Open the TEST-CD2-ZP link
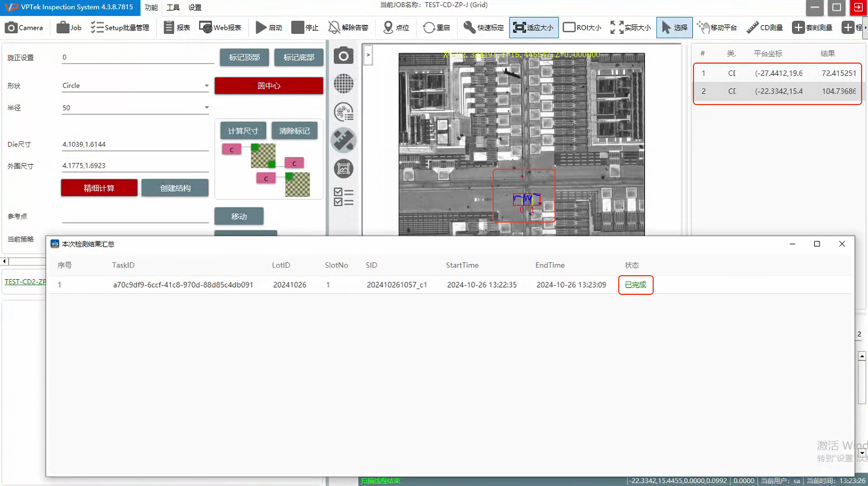Image resolution: width=868 pixels, height=486 pixels. 25,282
